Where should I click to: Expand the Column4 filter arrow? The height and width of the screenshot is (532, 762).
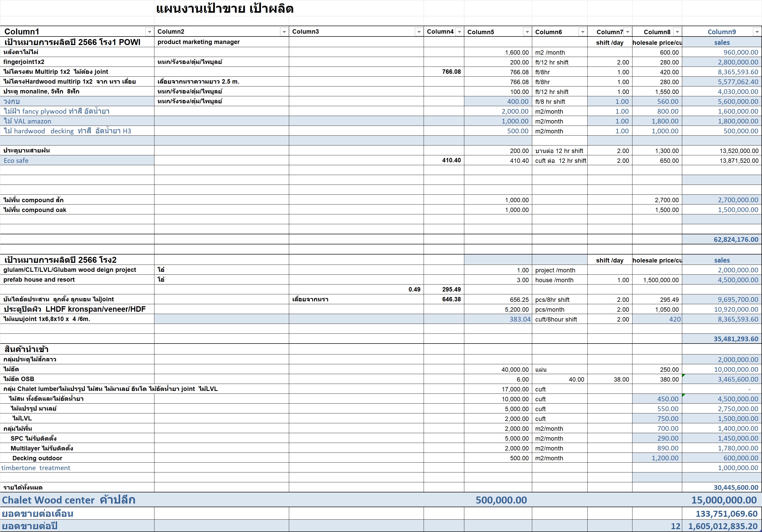(x=459, y=32)
